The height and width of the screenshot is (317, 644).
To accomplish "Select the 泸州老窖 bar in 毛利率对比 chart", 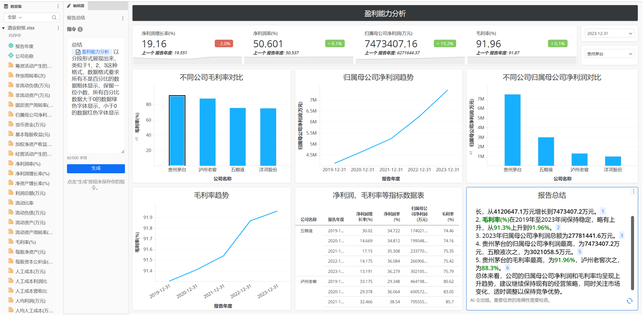I will (x=208, y=132).
